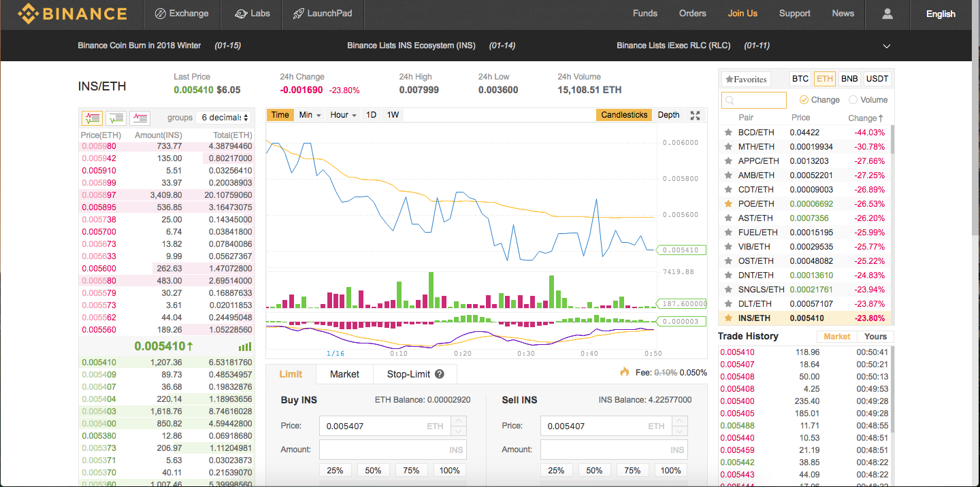Screen dimensions: 980x487
Task: Switch to the Stop-Limit order tab
Action: tap(415, 374)
